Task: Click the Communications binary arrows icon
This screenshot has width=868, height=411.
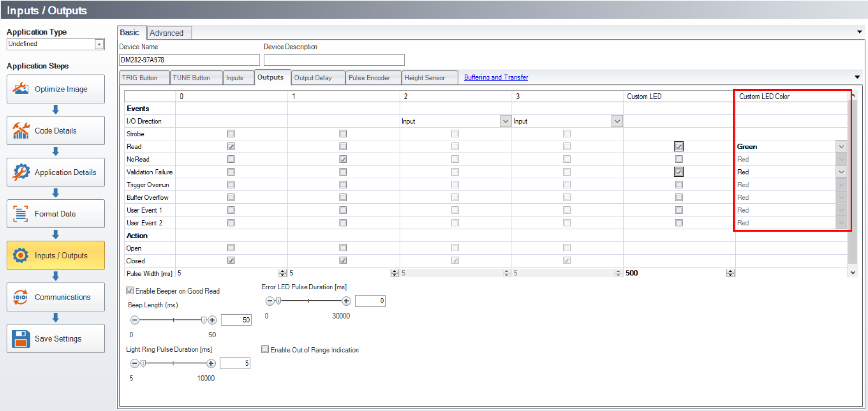Action: coord(21,297)
